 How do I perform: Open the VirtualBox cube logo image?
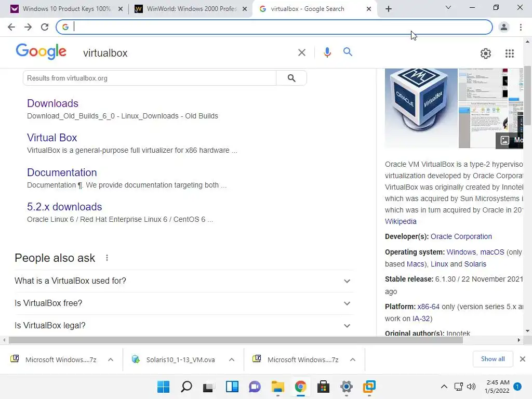click(x=421, y=108)
